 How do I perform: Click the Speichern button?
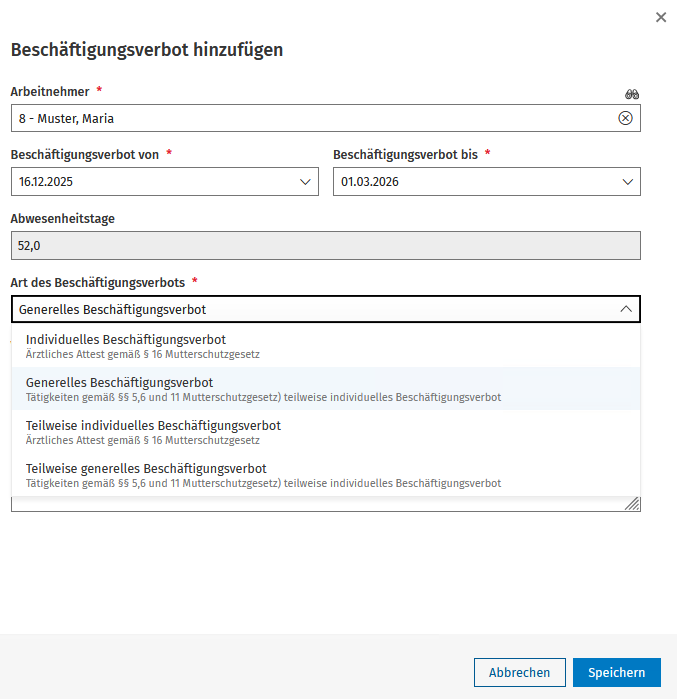point(617,672)
